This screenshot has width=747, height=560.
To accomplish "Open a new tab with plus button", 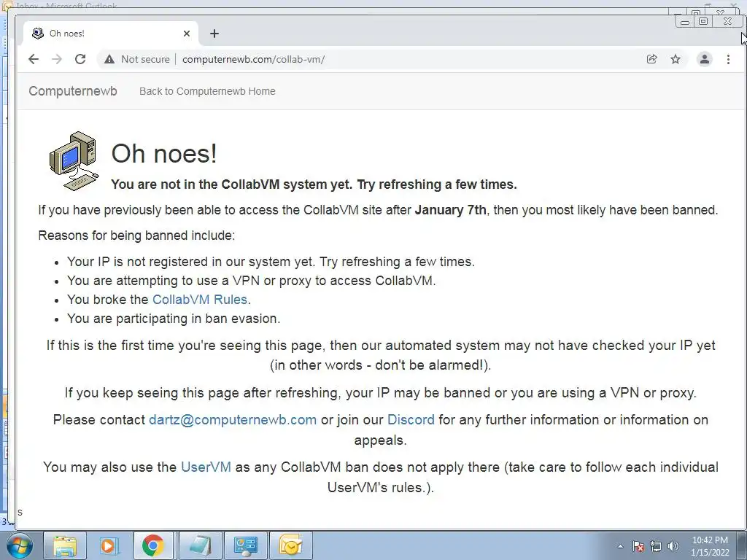I will (x=214, y=34).
